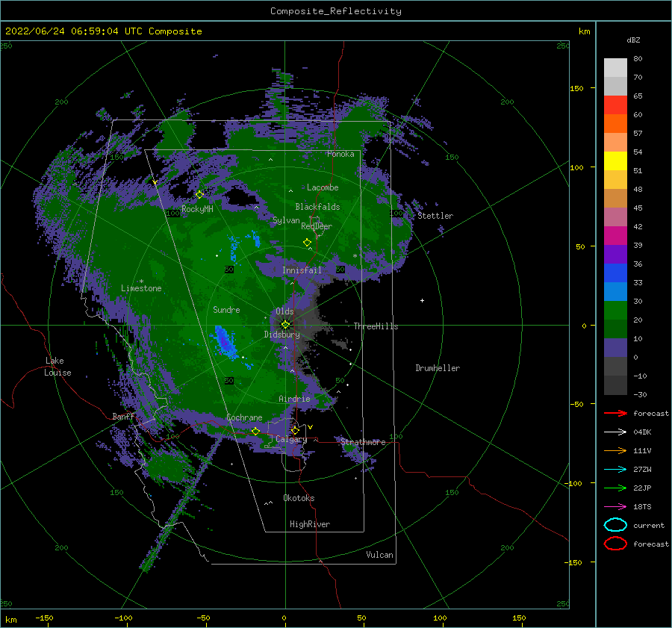Click the Stettler label
Viewport: 672px width, 628px height.
(435, 216)
